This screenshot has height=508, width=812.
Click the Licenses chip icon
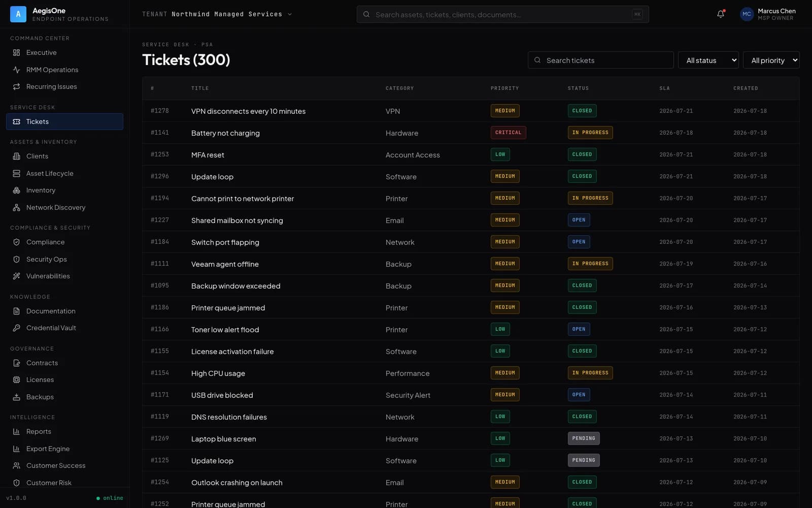pyautogui.click(x=16, y=380)
